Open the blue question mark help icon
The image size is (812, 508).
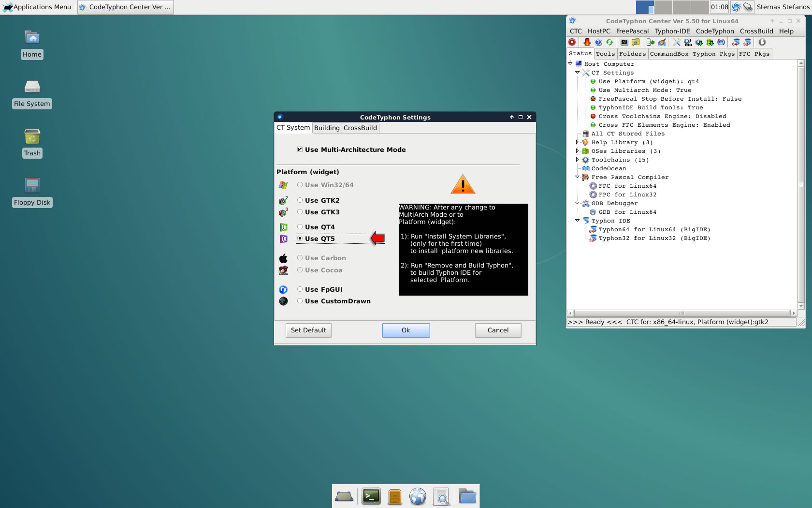(x=598, y=42)
